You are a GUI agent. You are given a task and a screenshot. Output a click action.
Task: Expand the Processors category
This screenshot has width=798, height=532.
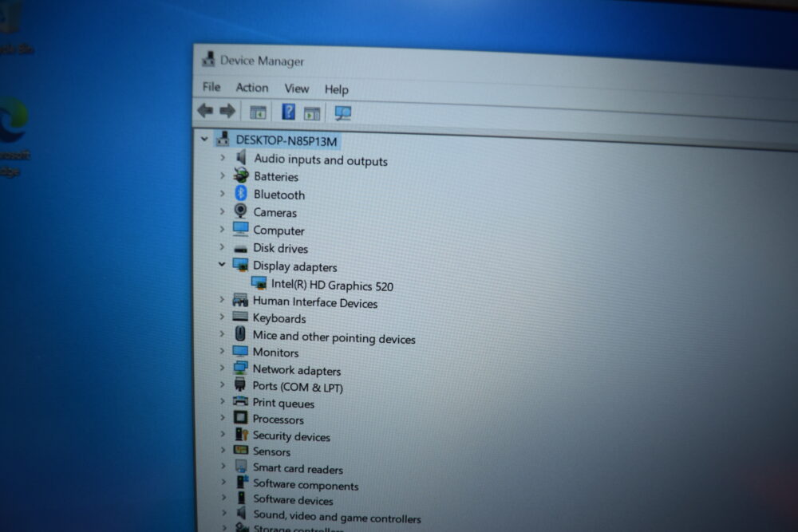point(223,418)
